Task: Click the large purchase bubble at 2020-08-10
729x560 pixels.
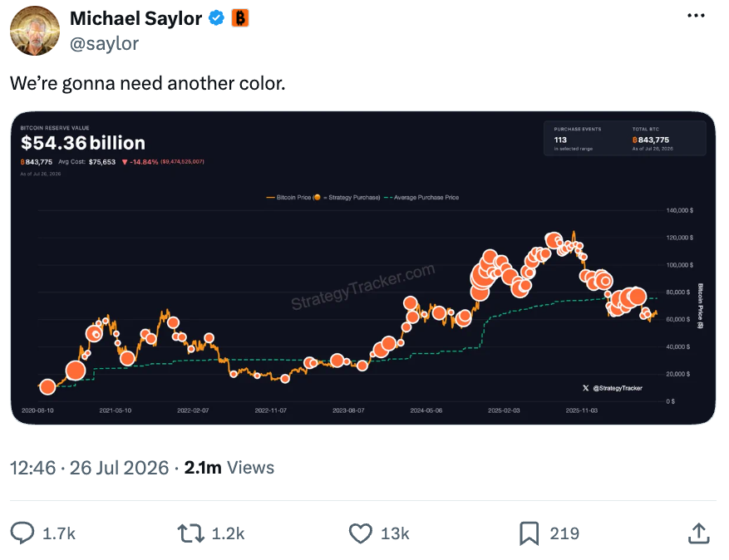Action: coord(47,386)
